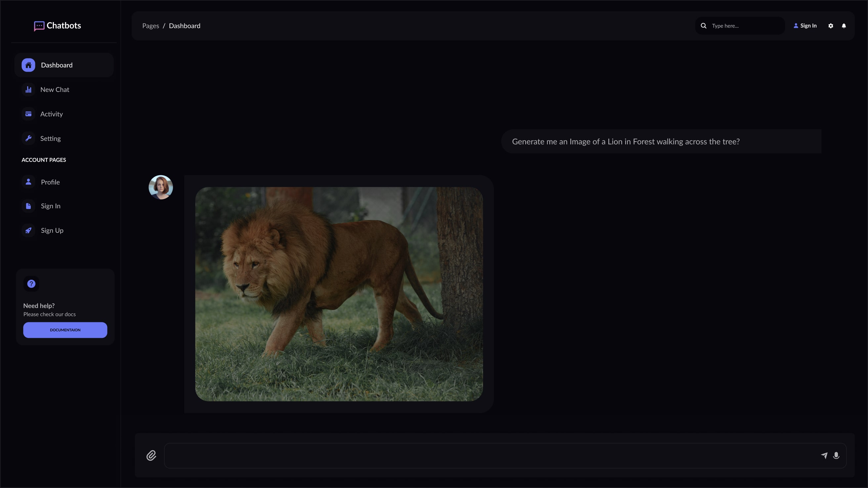
Task: Select New Chat in sidebar
Action: pos(55,90)
